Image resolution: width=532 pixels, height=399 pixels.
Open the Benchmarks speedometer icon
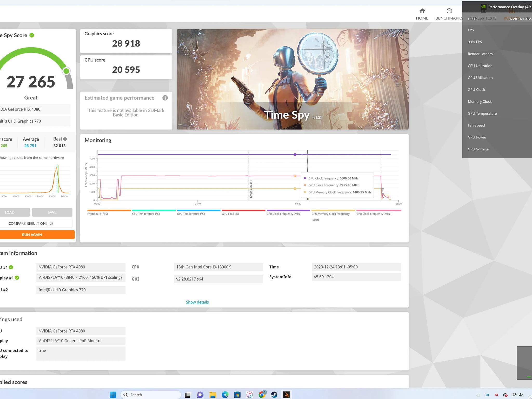pos(449,11)
